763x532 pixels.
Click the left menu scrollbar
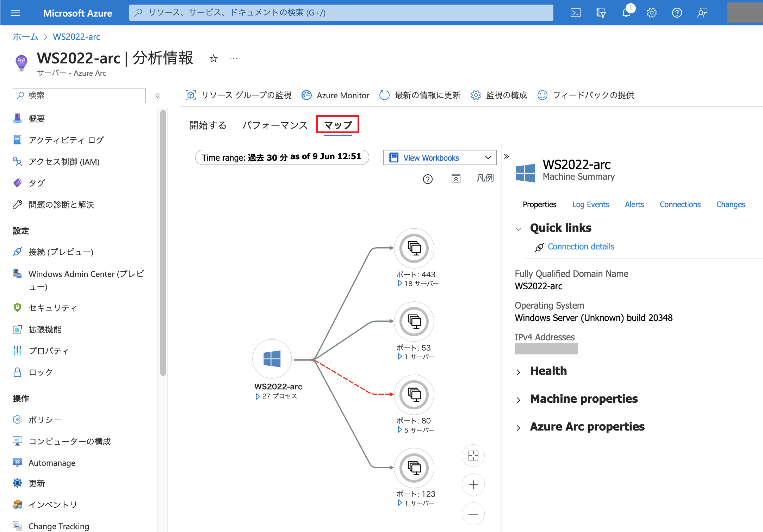tap(163, 243)
